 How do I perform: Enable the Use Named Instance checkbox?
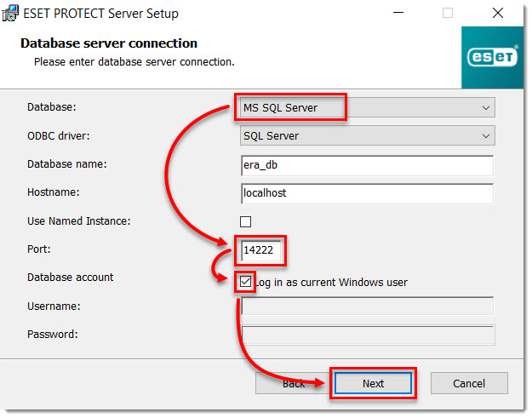(x=246, y=222)
